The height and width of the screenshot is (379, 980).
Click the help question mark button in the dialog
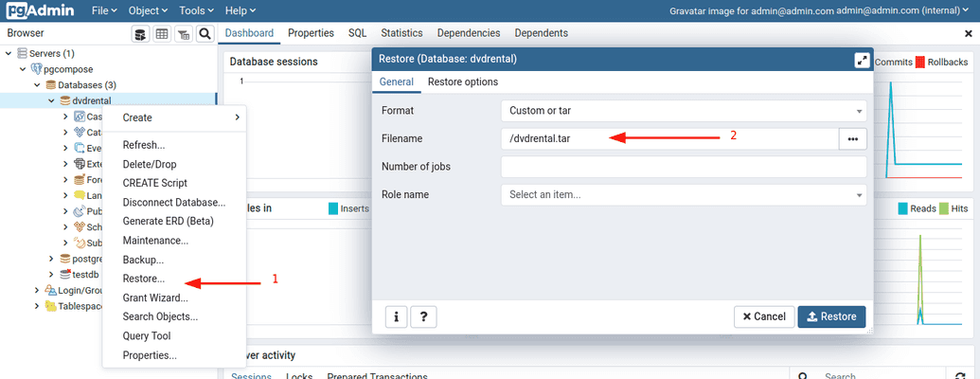tap(424, 316)
